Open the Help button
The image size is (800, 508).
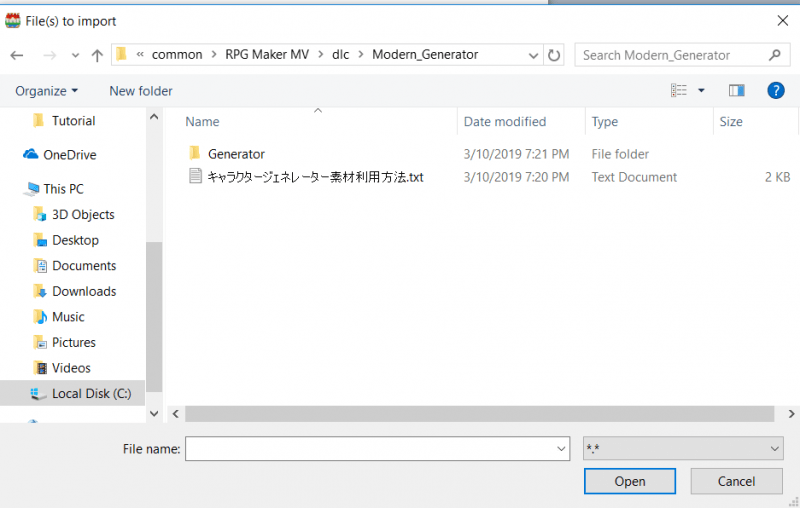(776, 90)
